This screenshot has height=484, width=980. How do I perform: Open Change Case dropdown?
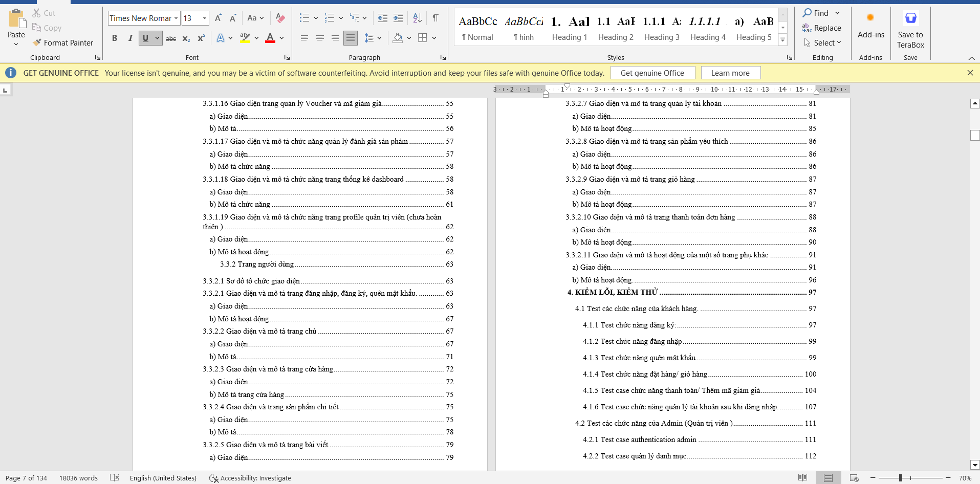click(255, 18)
